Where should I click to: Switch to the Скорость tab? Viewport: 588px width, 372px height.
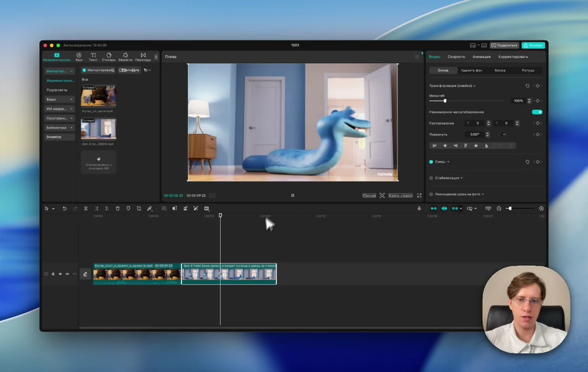tap(456, 57)
